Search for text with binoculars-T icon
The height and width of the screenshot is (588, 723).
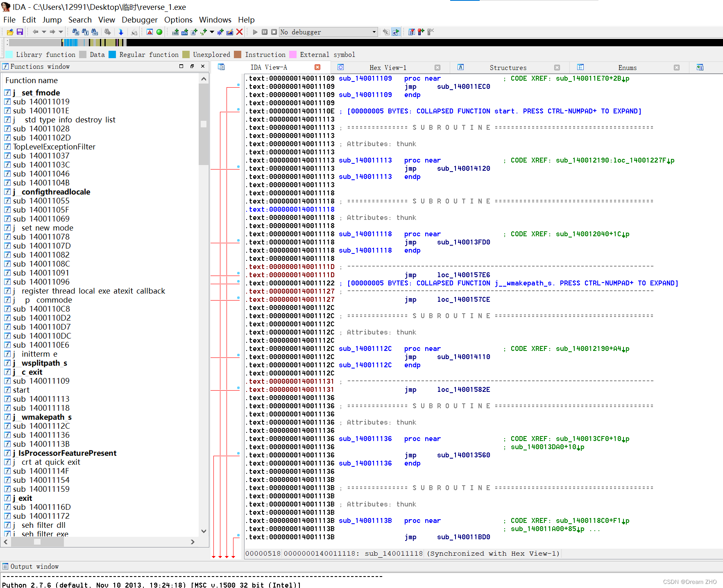click(x=85, y=32)
